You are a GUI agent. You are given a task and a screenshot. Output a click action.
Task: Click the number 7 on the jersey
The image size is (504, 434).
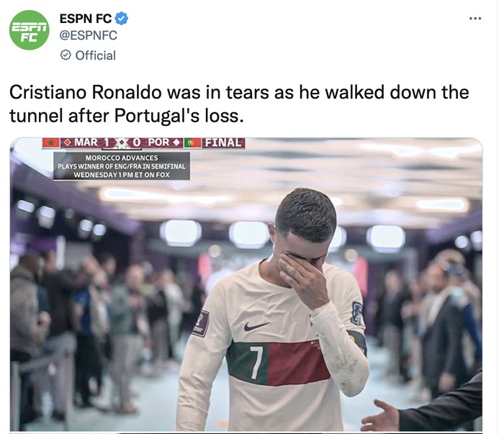[255, 361]
